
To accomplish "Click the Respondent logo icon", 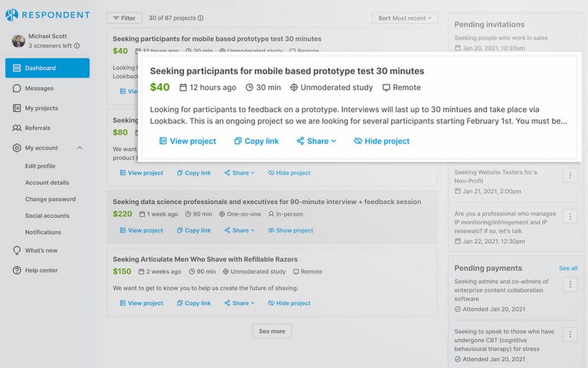I will click(12, 15).
